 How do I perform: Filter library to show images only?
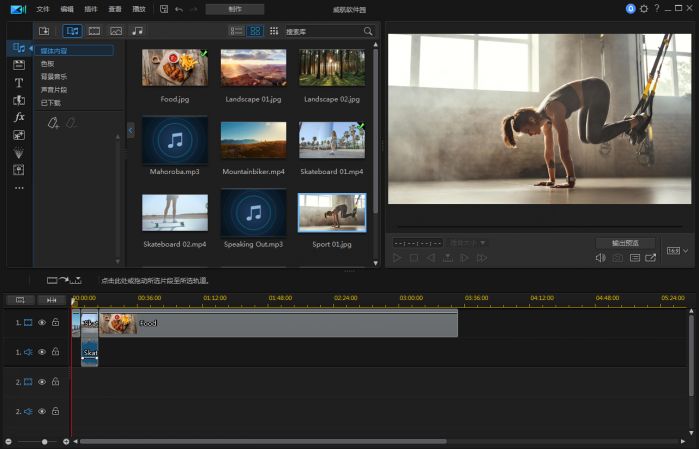tap(116, 31)
